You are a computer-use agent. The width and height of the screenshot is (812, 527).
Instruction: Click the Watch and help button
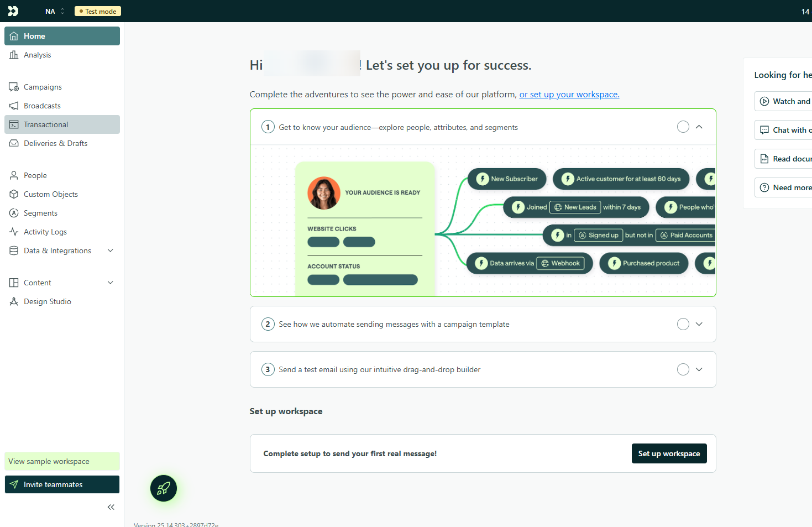point(783,101)
